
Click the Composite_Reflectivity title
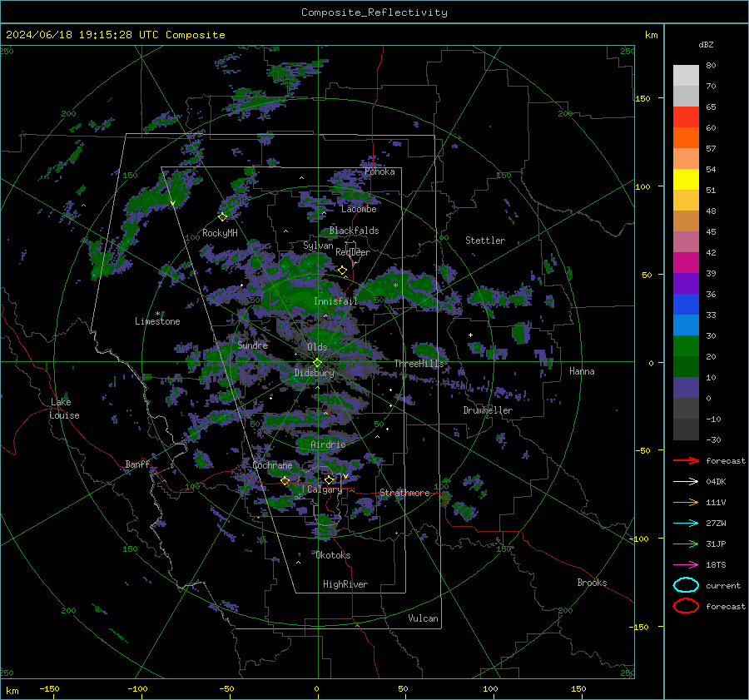click(374, 12)
